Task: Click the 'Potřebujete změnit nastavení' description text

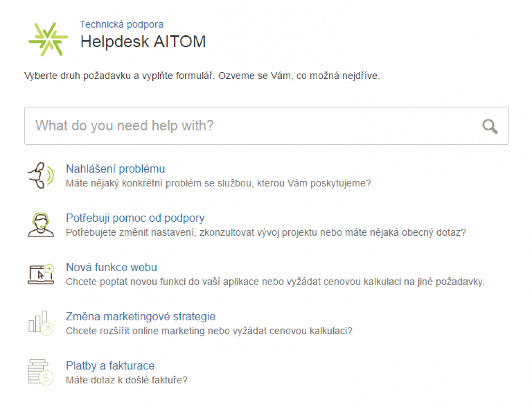Action: point(266,232)
